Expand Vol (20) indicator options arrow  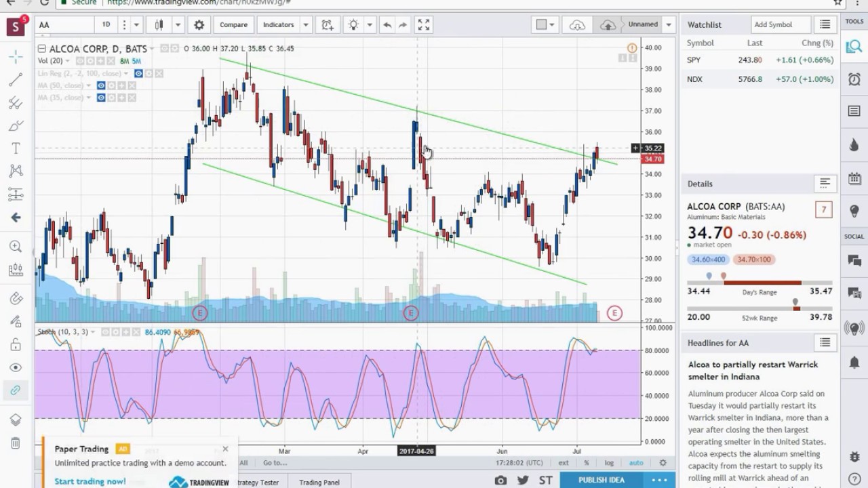(68, 61)
